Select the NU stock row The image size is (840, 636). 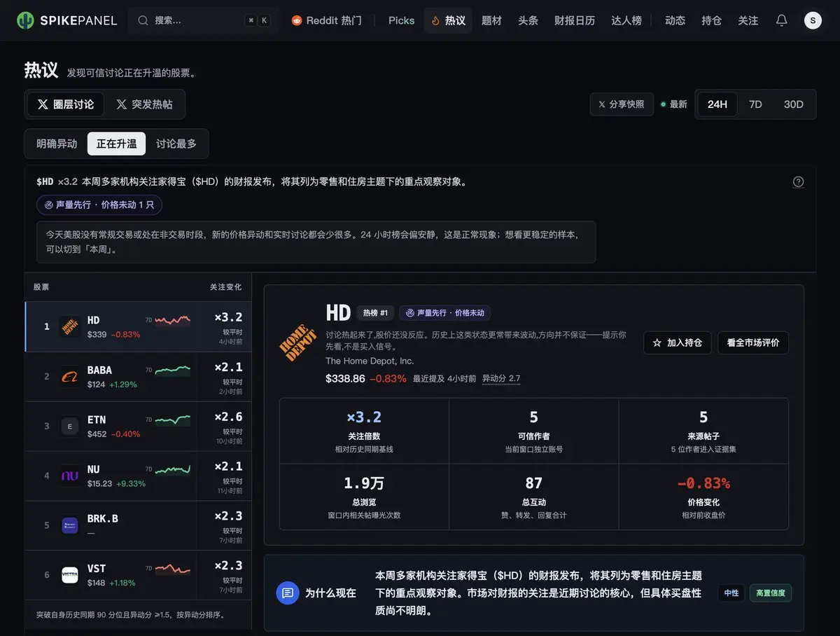138,476
